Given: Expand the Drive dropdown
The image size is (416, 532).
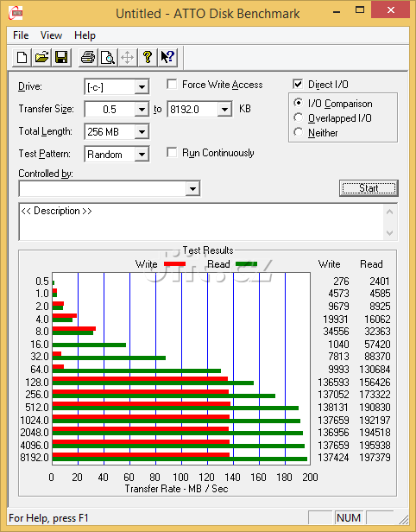Looking at the screenshot, I should [142, 87].
